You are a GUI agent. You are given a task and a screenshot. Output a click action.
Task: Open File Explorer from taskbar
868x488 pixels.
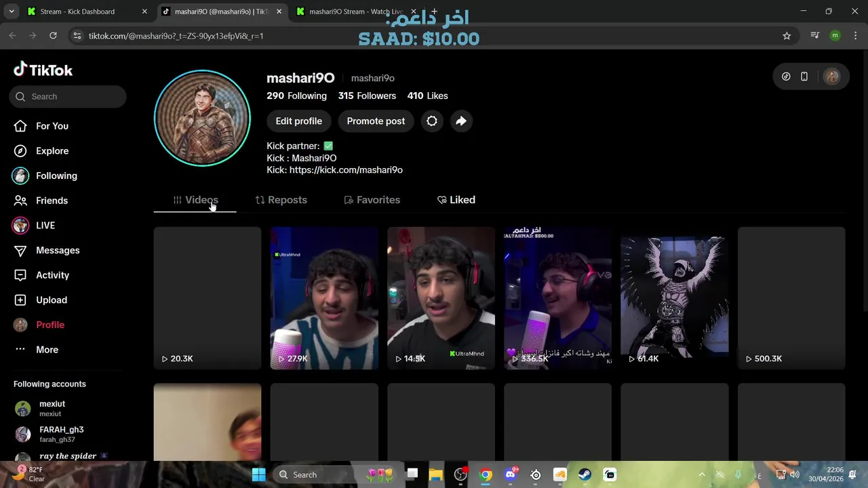pos(436,474)
